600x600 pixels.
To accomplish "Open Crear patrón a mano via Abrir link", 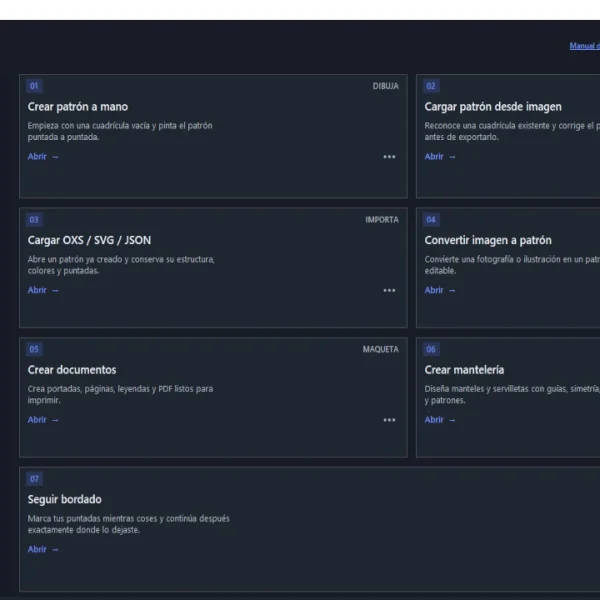I will 43,157.
